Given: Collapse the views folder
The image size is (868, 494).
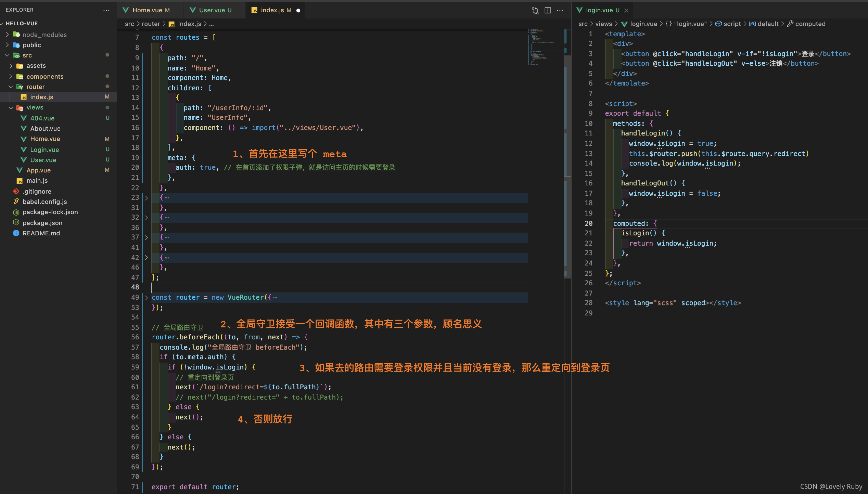Looking at the screenshot, I should pos(11,107).
